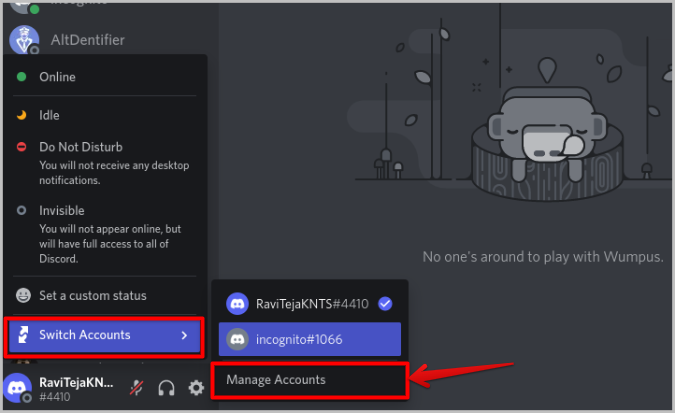This screenshot has width=675, height=413.
Task: Click the Idle moon icon
Action: [21, 115]
